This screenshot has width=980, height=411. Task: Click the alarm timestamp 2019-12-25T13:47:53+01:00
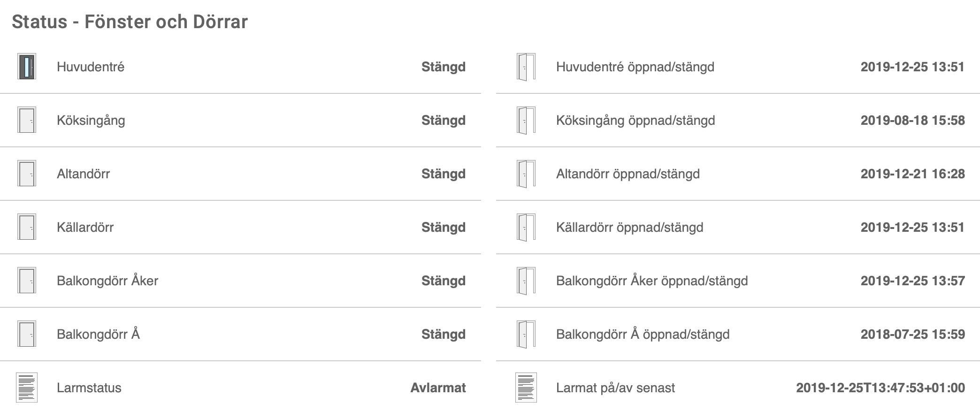(x=880, y=388)
